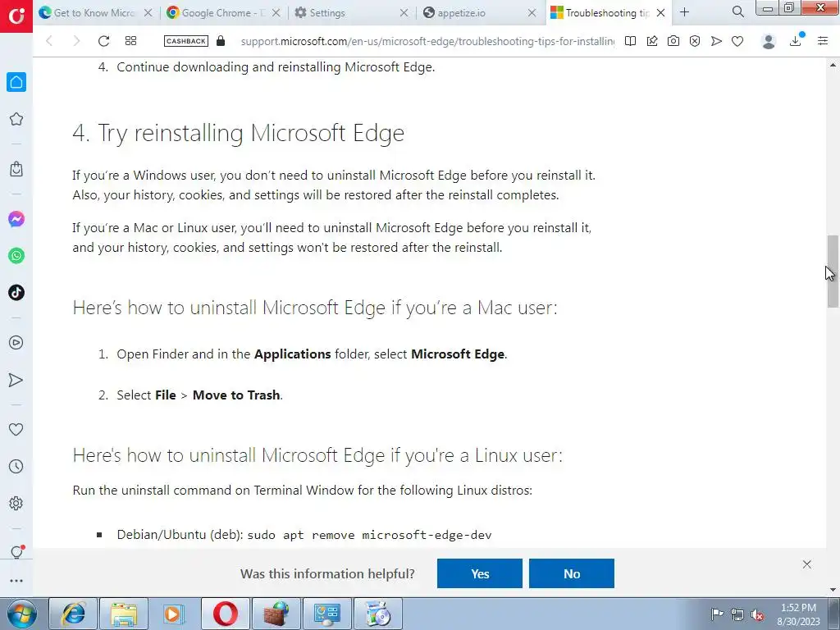Open Windows Media Player taskbar icon
Screen dimensions: 840x630
(174, 614)
